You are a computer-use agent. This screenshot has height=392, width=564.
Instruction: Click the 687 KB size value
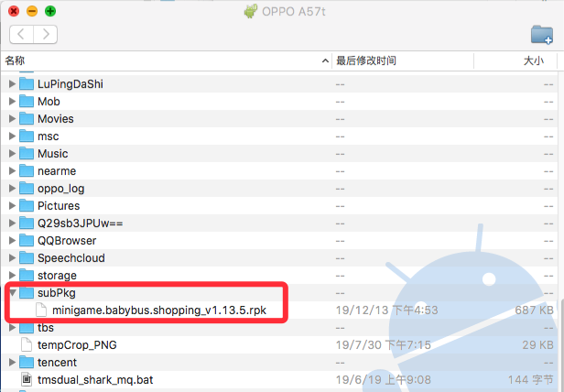534,310
